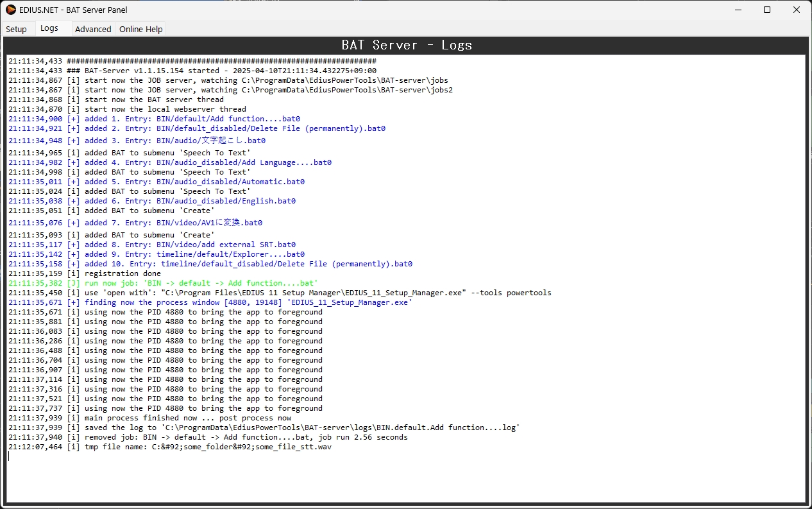Click 'added 2. Entry' Delete File (permanently) line

(x=197, y=128)
